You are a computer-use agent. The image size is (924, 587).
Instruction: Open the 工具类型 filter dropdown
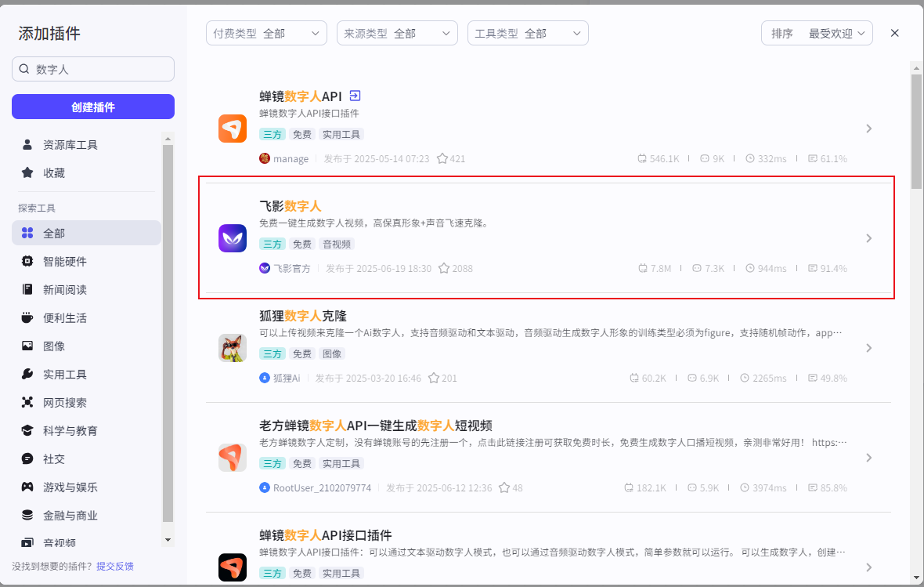528,33
